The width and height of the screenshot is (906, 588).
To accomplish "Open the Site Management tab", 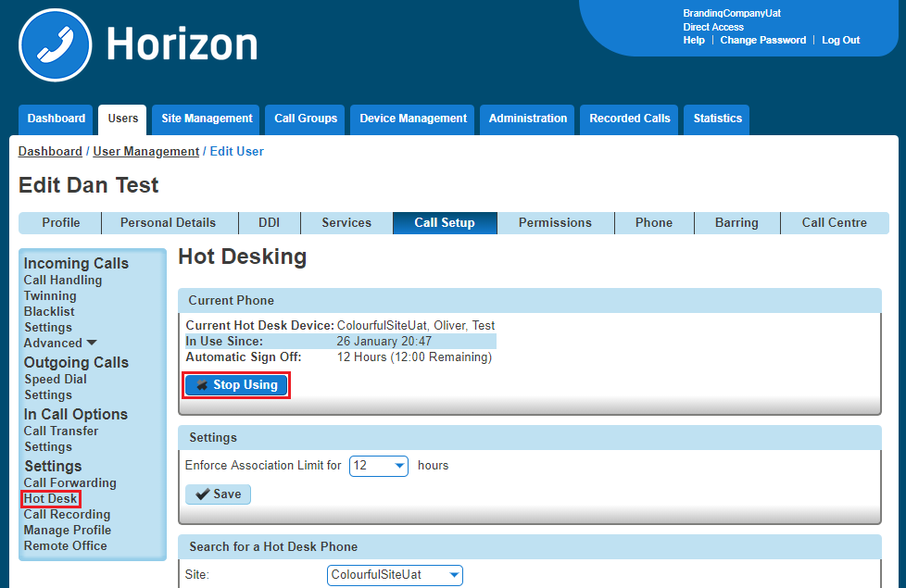I will (x=207, y=119).
